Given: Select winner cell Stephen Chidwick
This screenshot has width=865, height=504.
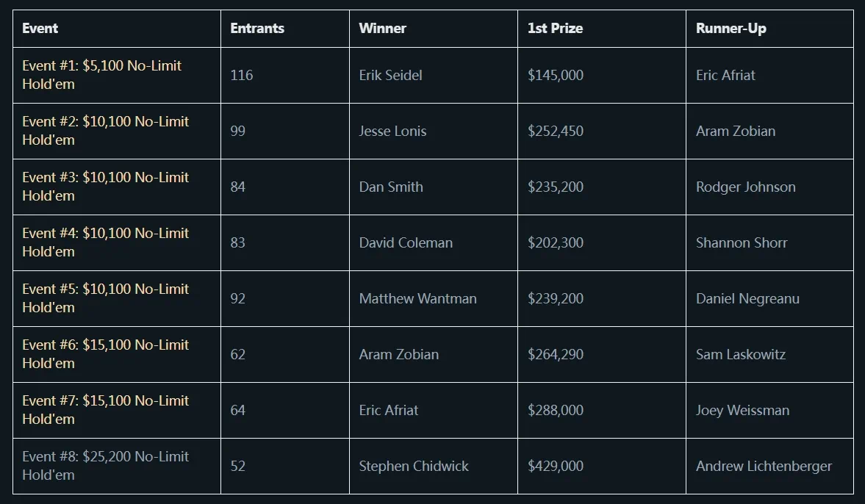Looking at the screenshot, I should tap(413, 466).
